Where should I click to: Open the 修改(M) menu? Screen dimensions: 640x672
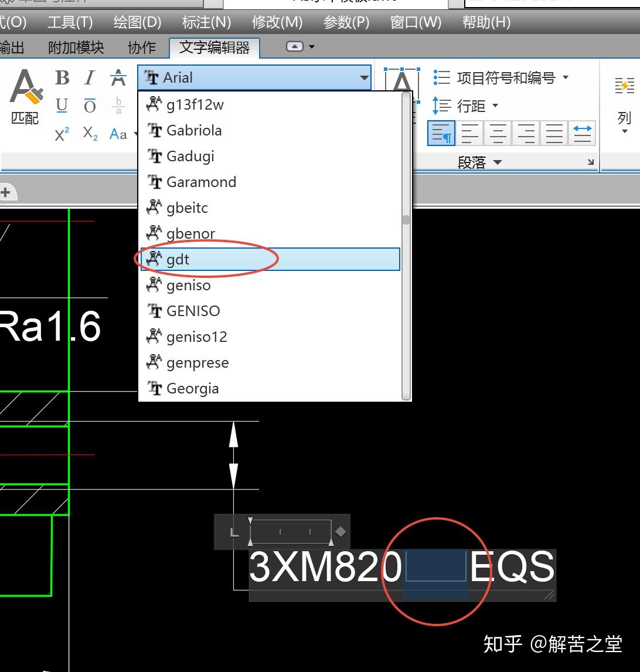[x=277, y=22]
